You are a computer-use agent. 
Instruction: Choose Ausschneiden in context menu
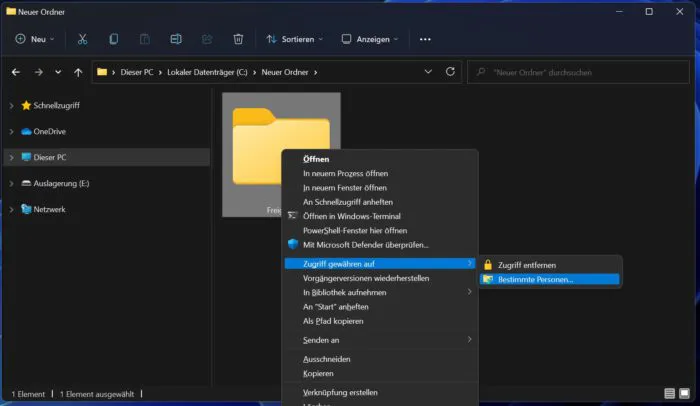pyautogui.click(x=380, y=359)
